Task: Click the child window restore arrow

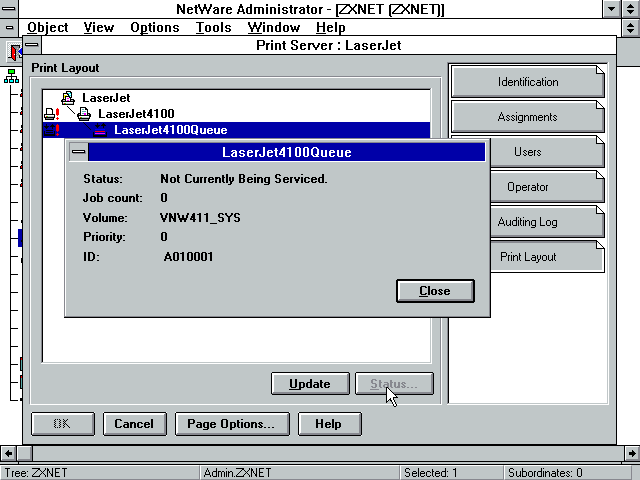Action: (631, 28)
